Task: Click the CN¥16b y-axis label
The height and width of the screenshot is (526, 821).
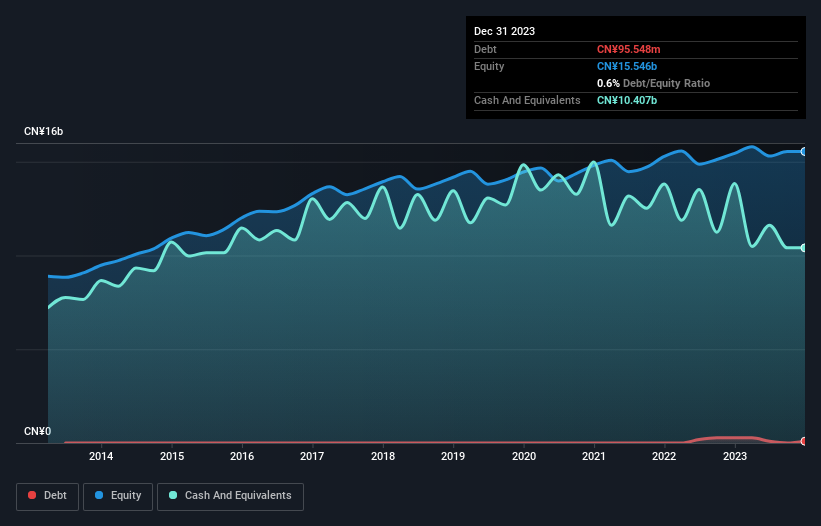Action: tap(43, 131)
